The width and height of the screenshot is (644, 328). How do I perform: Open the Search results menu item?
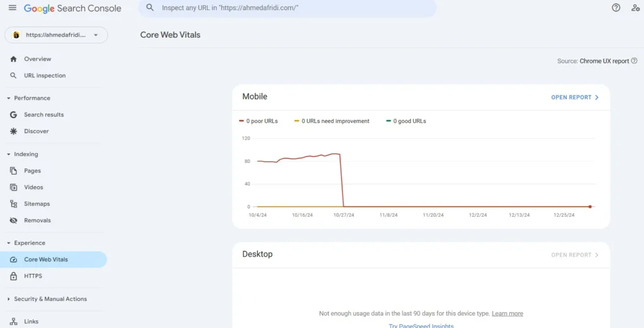pos(43,115)
